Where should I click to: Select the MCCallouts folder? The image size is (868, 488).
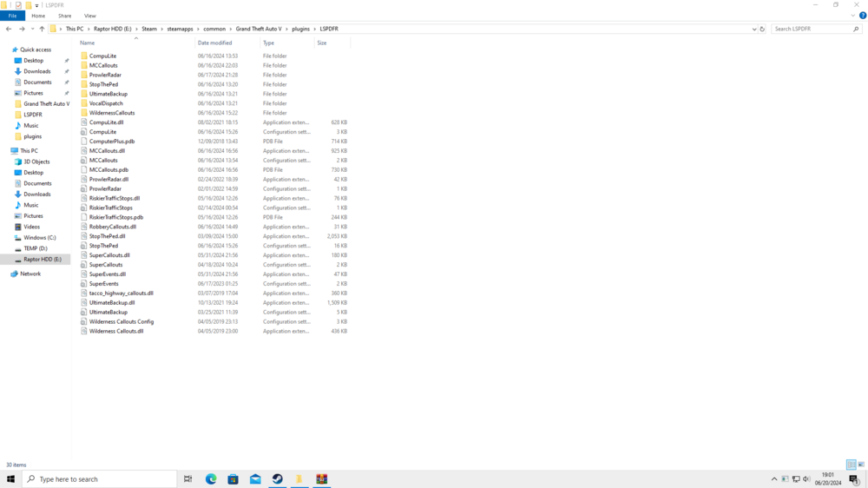[x=103, y=65]
